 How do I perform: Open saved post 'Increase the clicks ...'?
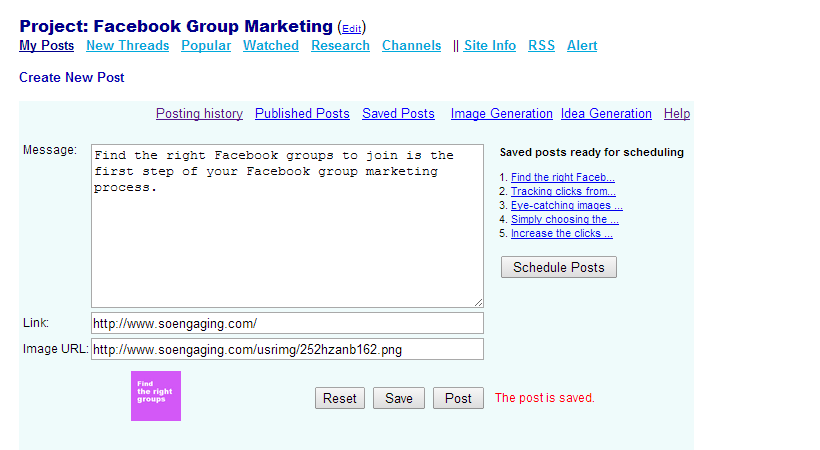(x=562, y=233)
